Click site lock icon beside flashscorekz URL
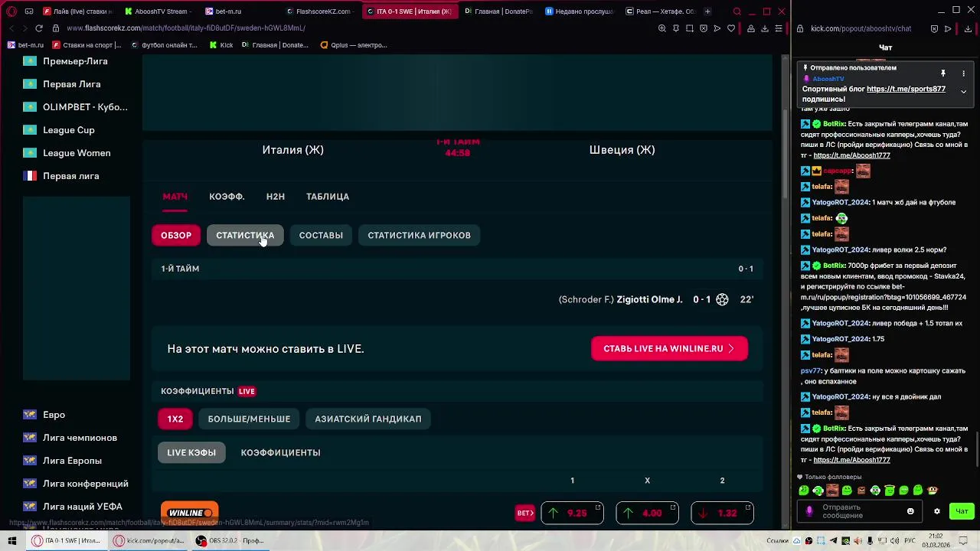 [x=56, y=28]
